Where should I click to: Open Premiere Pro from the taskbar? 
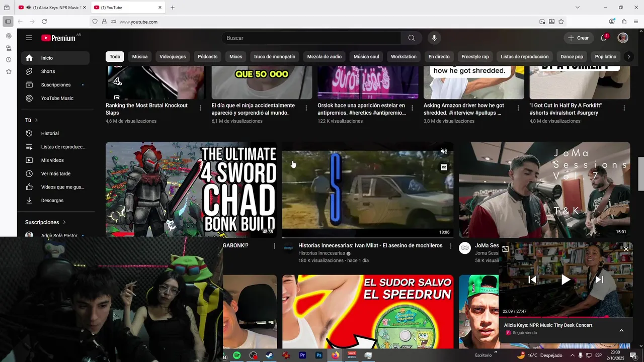click(302, 355)
